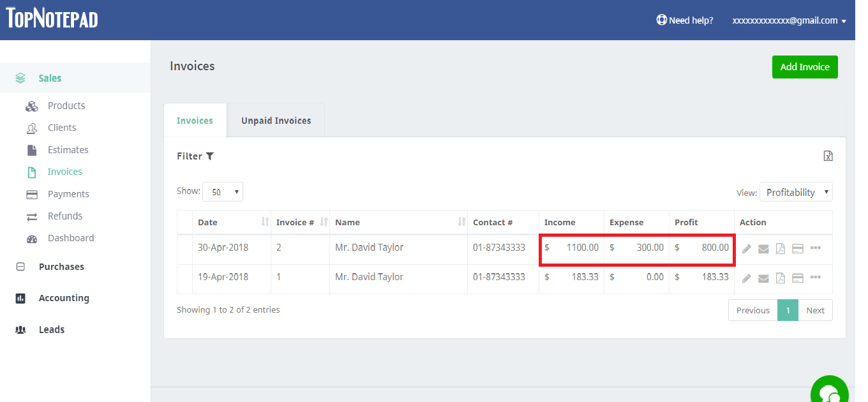Screen dimensions: 868x402
Task: Click the Clients people icon
Action: 32,128
